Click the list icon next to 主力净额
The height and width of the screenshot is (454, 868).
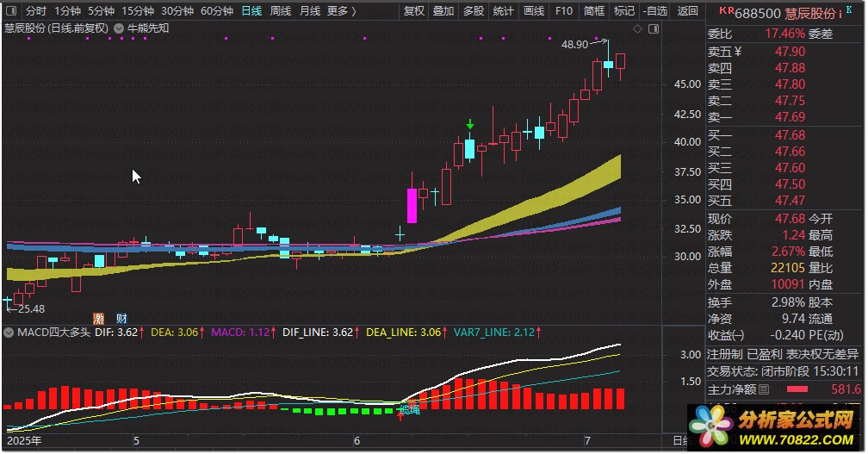pos(764,389)
